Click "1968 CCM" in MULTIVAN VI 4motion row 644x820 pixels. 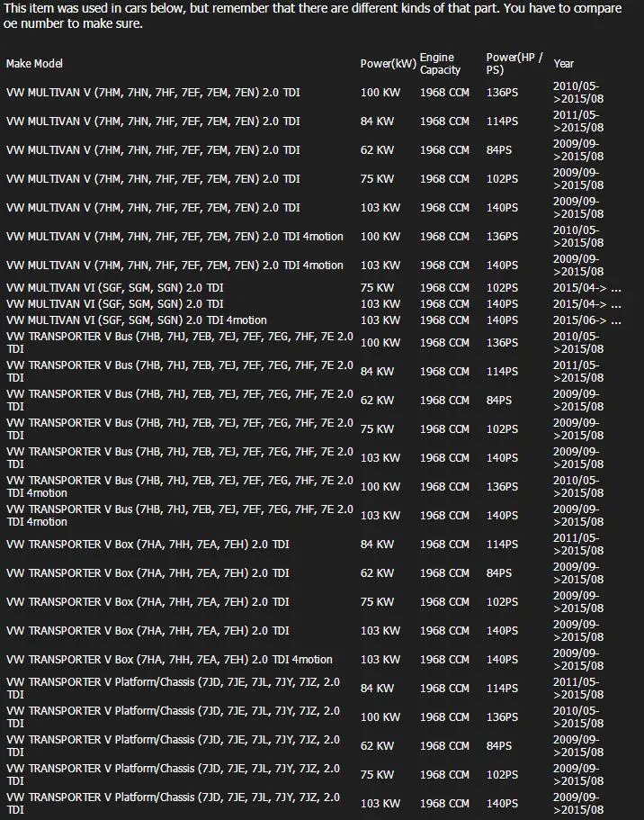point(444,320)
